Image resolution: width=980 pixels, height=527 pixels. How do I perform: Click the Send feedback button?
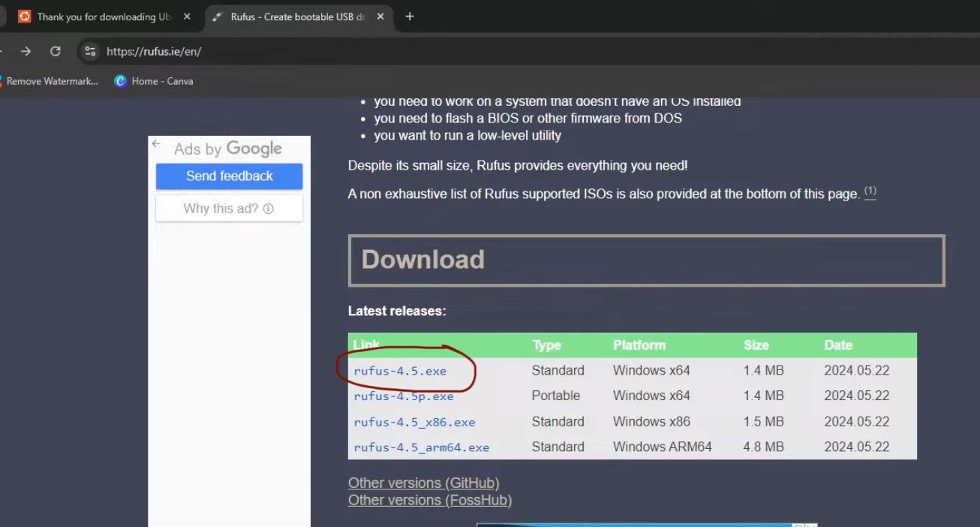pos(230,176)
